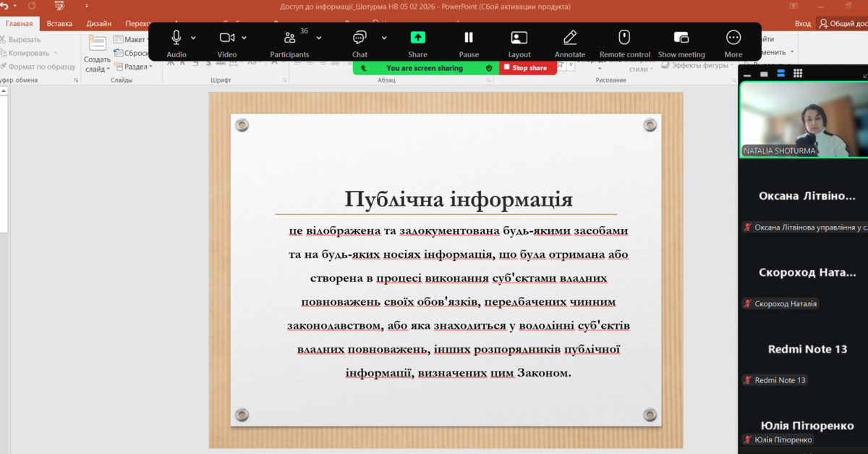
Task: Expand the Video options arrow
Action: (244, 38)
